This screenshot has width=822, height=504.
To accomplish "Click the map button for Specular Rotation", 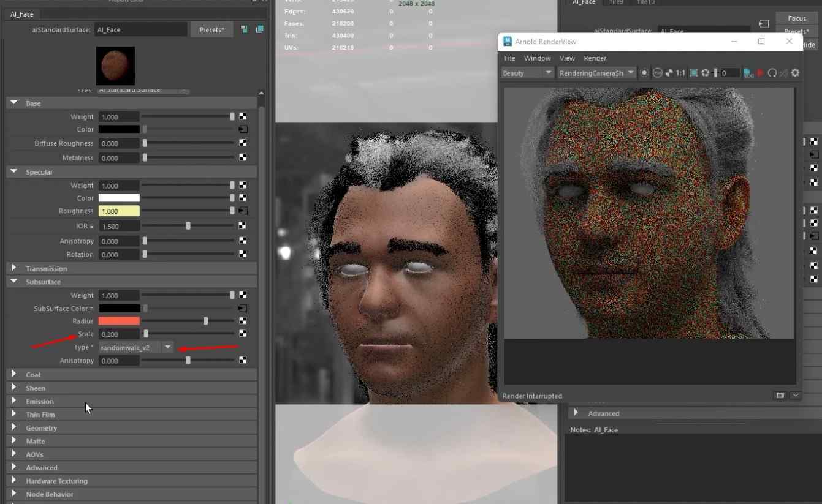I will click(243, 254).
